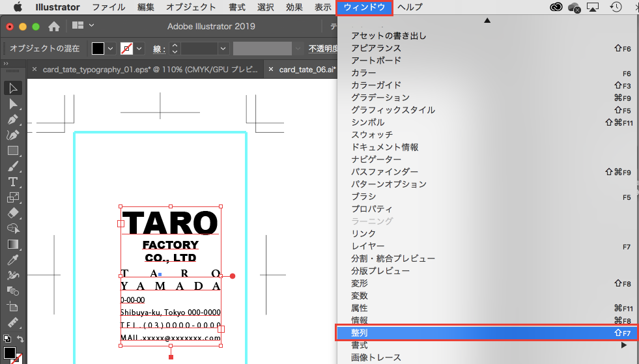The width and height of the screenshot is (639, 364).
Task: Choose the Rectangle tool
Action: [x=12, y=150]
